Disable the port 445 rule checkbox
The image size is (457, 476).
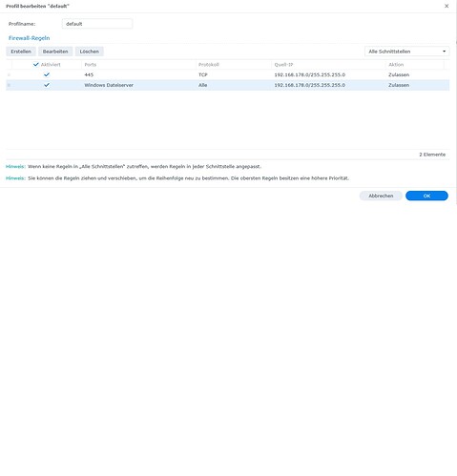click(47, 74)
